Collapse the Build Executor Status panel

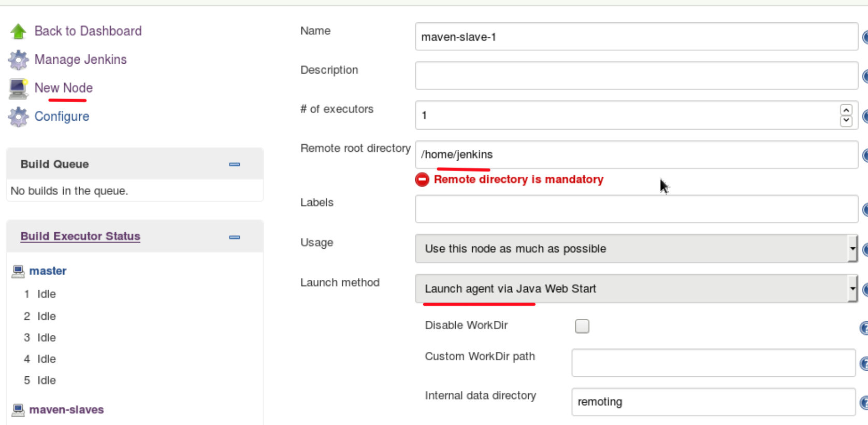235,237
